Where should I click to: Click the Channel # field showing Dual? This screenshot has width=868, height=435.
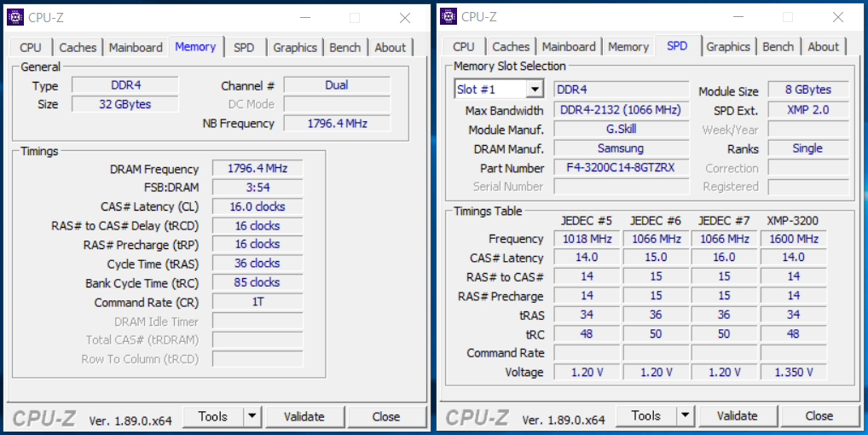(337, 85)
